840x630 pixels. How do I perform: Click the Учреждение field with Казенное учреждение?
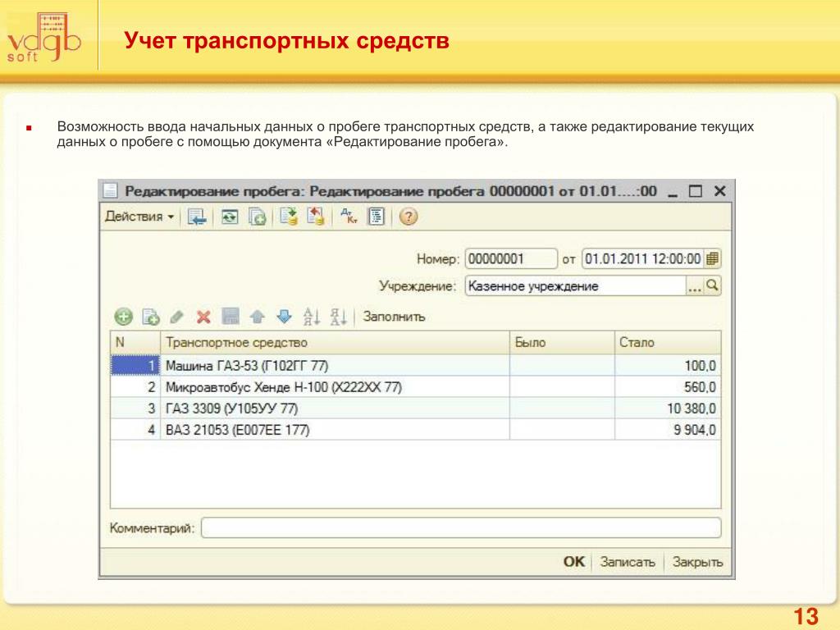tap(575, 285)
